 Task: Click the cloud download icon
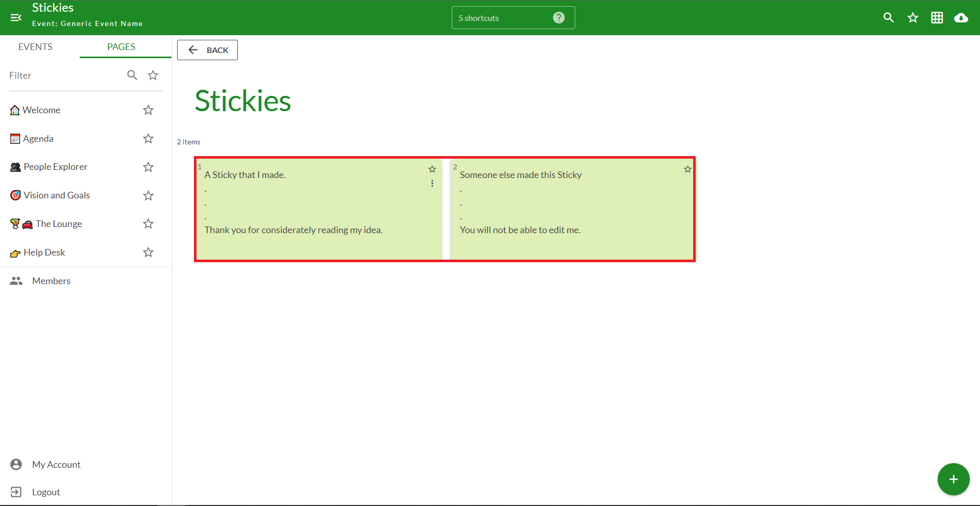click(961, 18)
